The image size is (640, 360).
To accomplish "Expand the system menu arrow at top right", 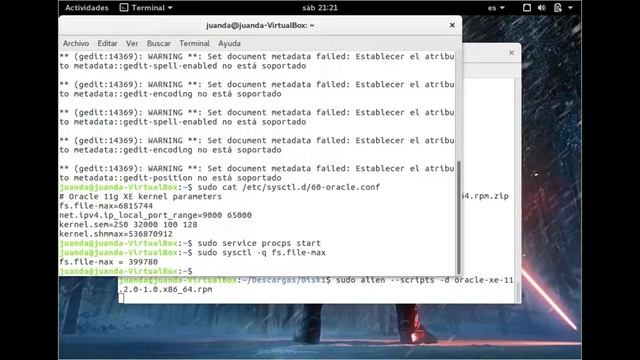I will coord(571,8).
